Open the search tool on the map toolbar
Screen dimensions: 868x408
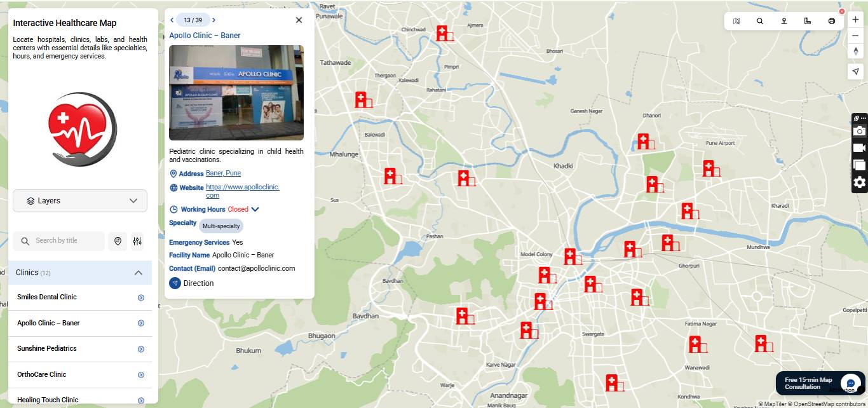pos(760,20)
